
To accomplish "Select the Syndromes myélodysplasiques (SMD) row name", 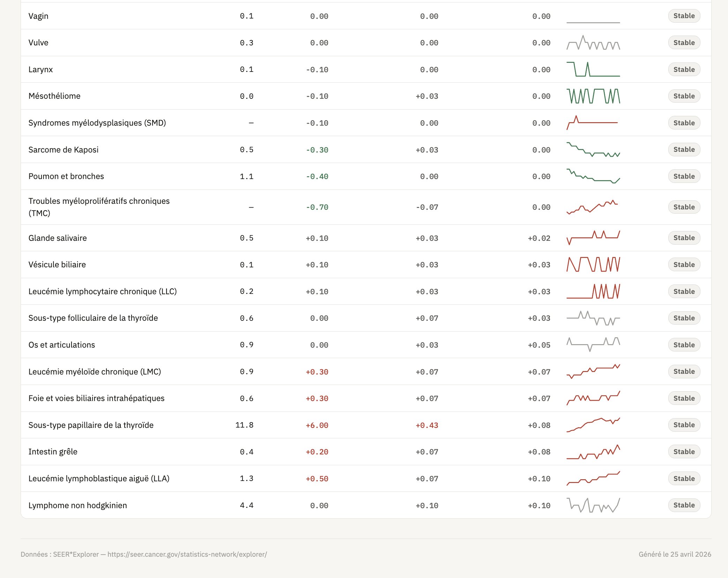I will 97,123.
